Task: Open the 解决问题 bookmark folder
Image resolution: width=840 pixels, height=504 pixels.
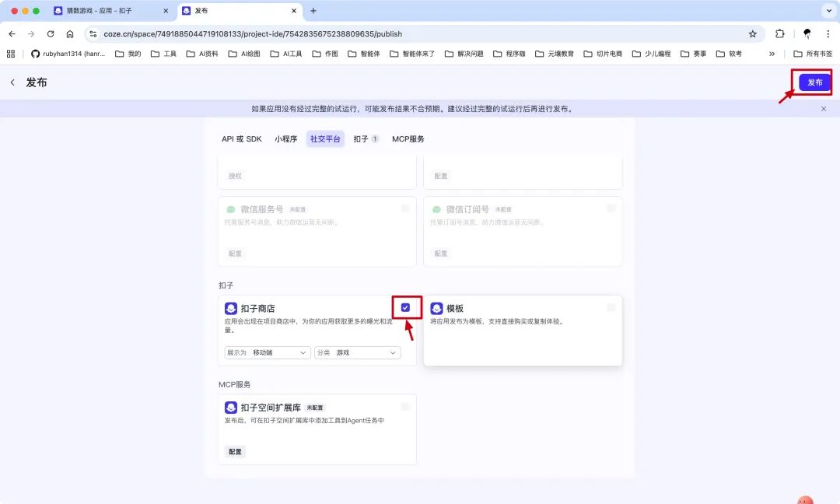Action: pos(464,54)
